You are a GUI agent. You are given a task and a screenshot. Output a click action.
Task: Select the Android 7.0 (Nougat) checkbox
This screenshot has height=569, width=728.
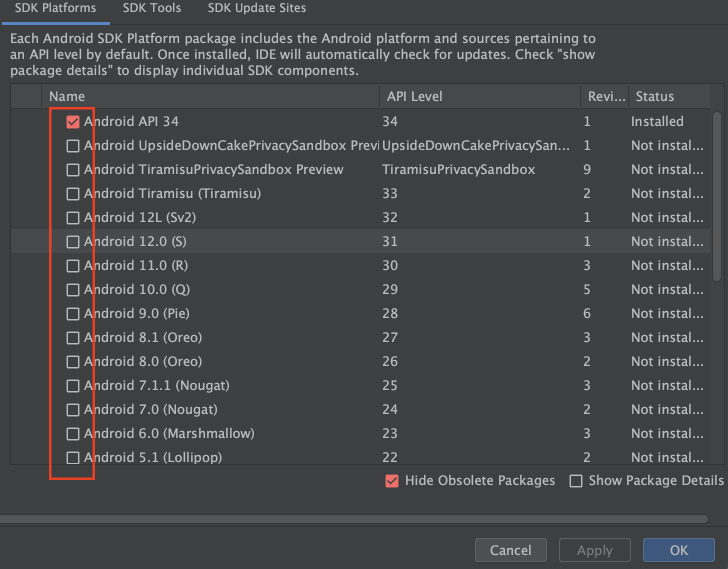click(x=73, y=410)
